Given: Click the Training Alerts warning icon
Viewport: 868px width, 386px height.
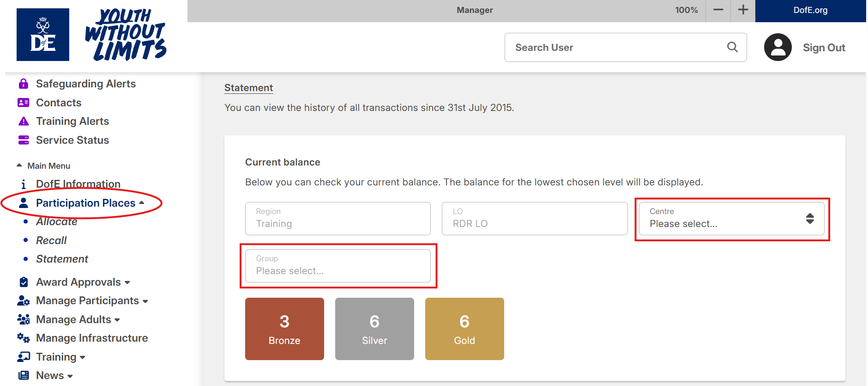Looking at the screenshot, I should (24, 121).
